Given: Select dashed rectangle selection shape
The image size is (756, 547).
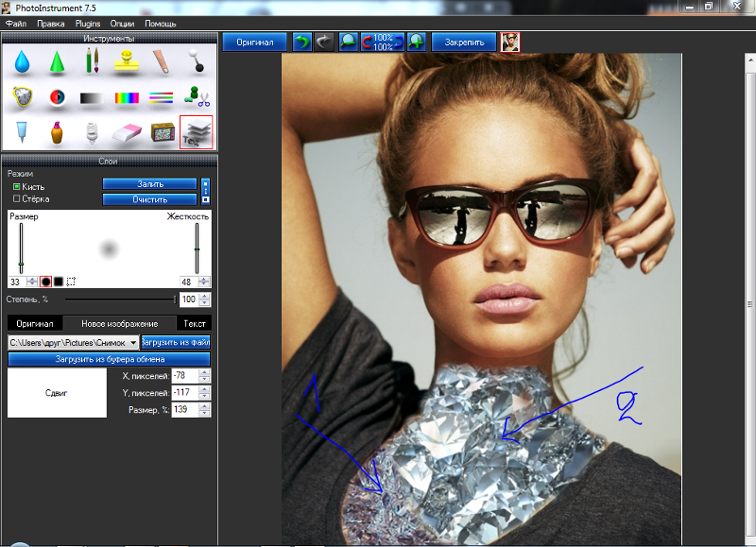Looking at the screenshot, I should (x=72, y=282).
